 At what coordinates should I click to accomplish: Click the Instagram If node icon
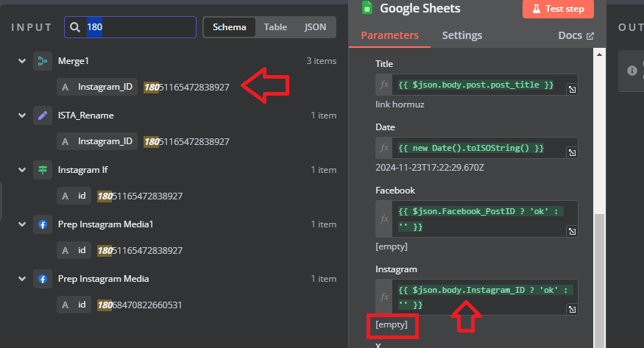(x=43, y=170)
